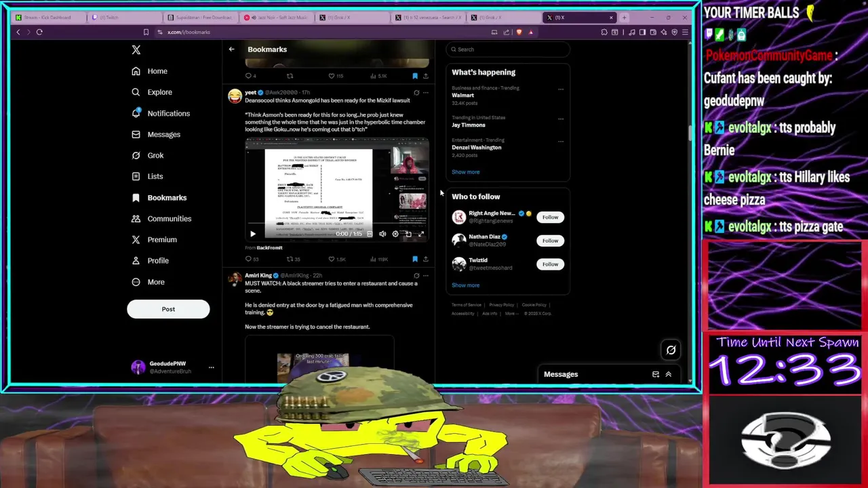Switch to Jazz Noir music tab
This screenshot has width=868, height=488.
coord(278,17)
